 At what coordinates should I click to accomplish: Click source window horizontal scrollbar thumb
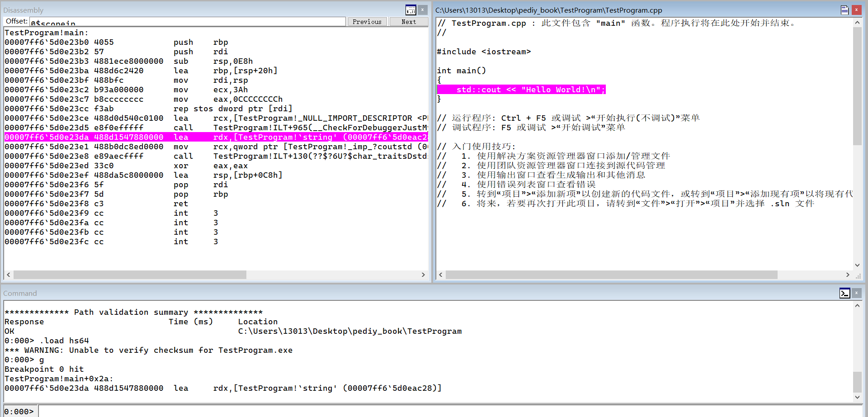(612, 275)
